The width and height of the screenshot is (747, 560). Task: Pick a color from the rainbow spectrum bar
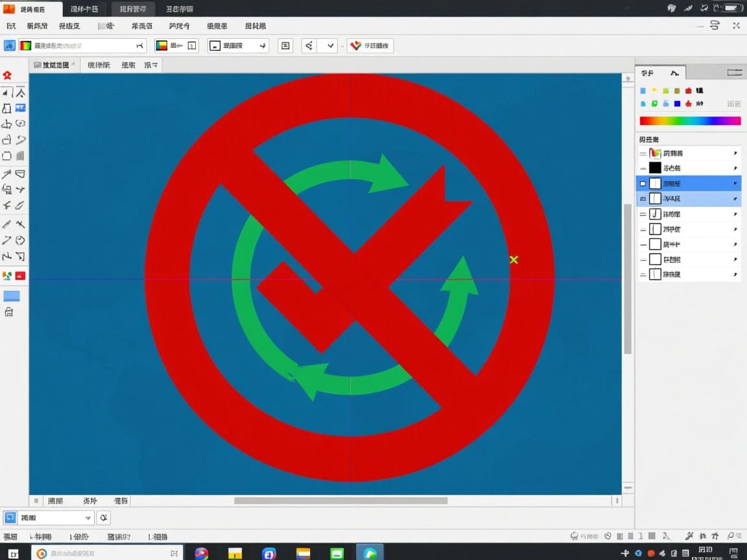pos(690,121)
